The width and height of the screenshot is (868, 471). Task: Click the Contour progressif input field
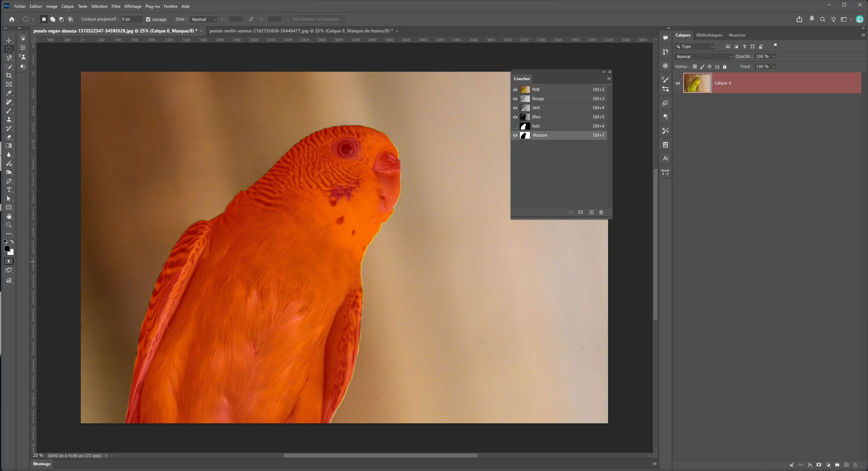(131, 19)
